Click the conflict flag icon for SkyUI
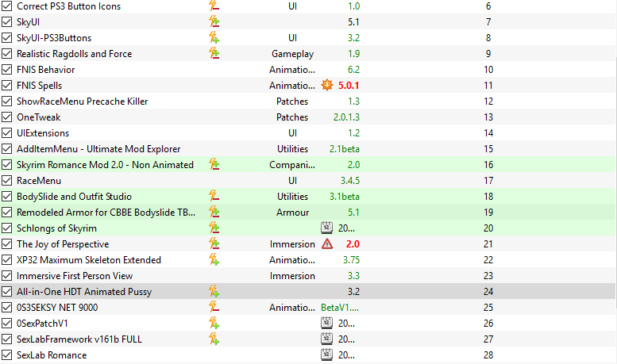The width and height of the screenshot is (617, 364). pyautogui.click(x=214, y=21)
